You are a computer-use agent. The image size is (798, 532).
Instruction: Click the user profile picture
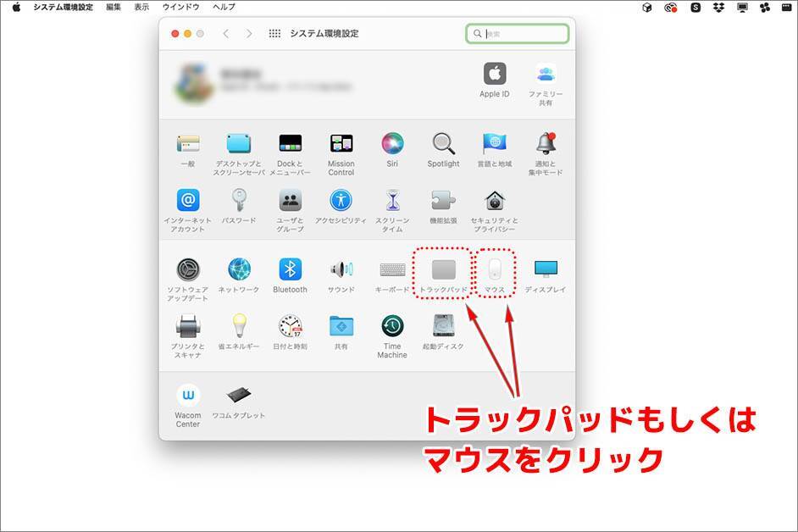coord(194,84)
